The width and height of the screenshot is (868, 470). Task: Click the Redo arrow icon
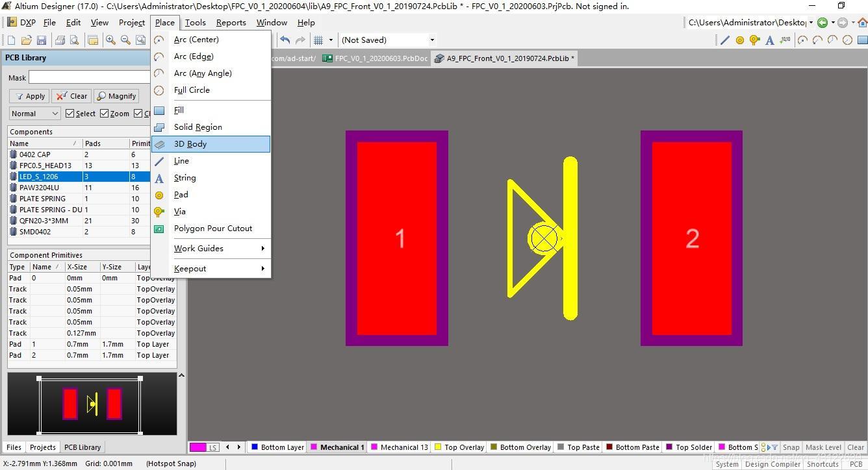coord(300,40)
